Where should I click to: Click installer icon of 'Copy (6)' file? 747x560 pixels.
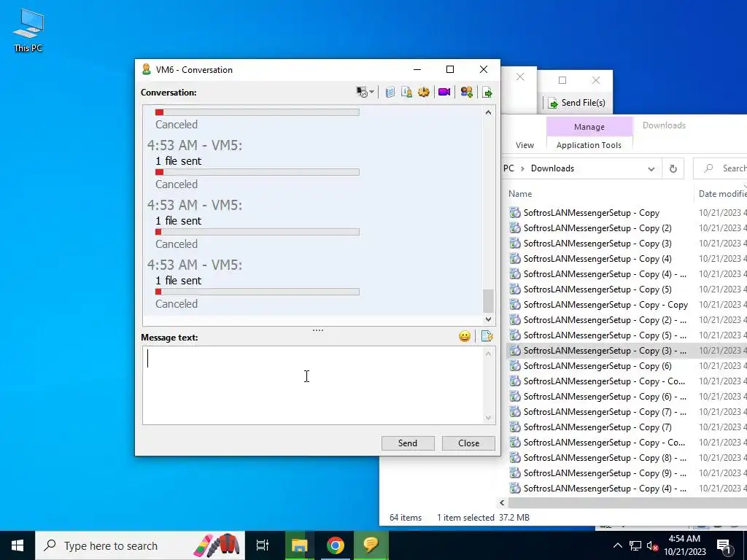[514, 366]
